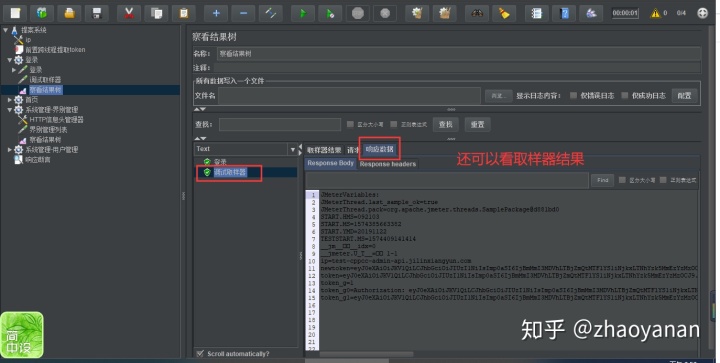The height and width of the screenshot is (363, 720).
Task: Open the Response Body tab
Action: (330, 163)
